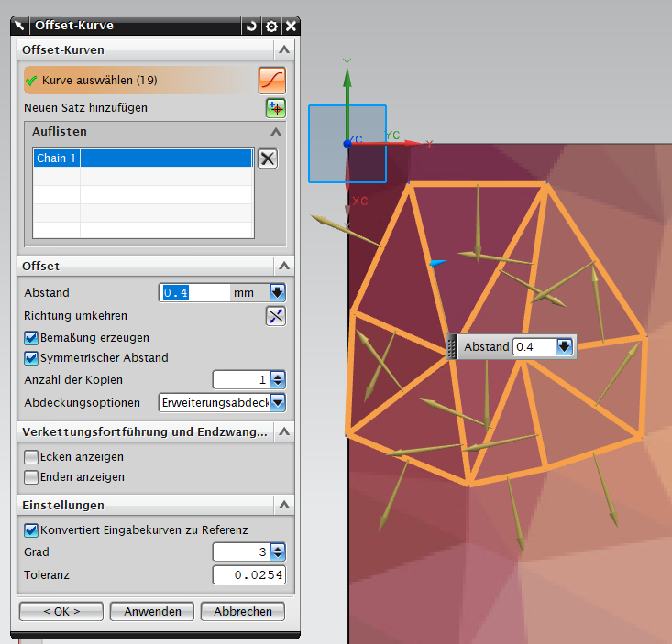Close the Offset-Kurve dialog
Screen dimensions: 672x644
[291, 27]
